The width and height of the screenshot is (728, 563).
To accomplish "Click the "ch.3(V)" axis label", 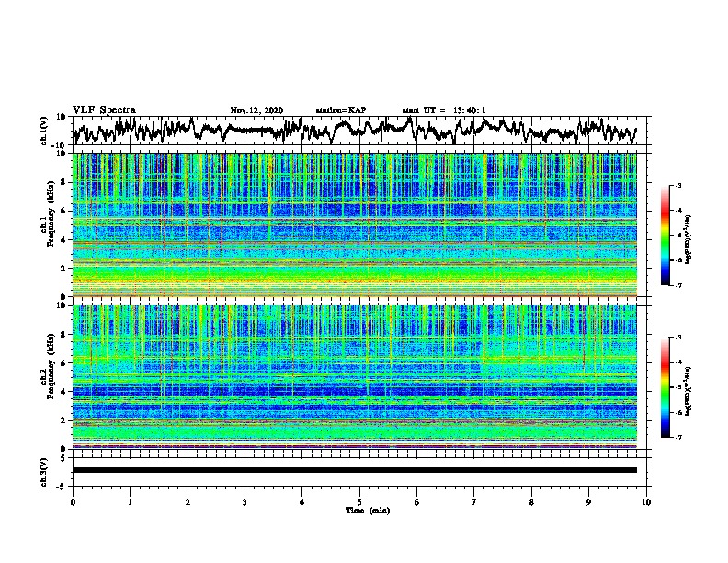I will point(44,472).
